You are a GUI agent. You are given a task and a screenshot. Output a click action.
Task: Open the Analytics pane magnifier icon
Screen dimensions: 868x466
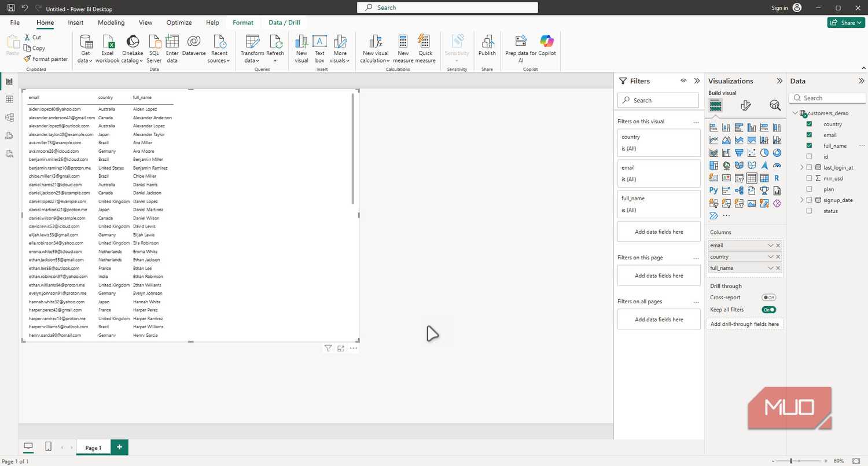pyautogui.click(x=775, y=105)
